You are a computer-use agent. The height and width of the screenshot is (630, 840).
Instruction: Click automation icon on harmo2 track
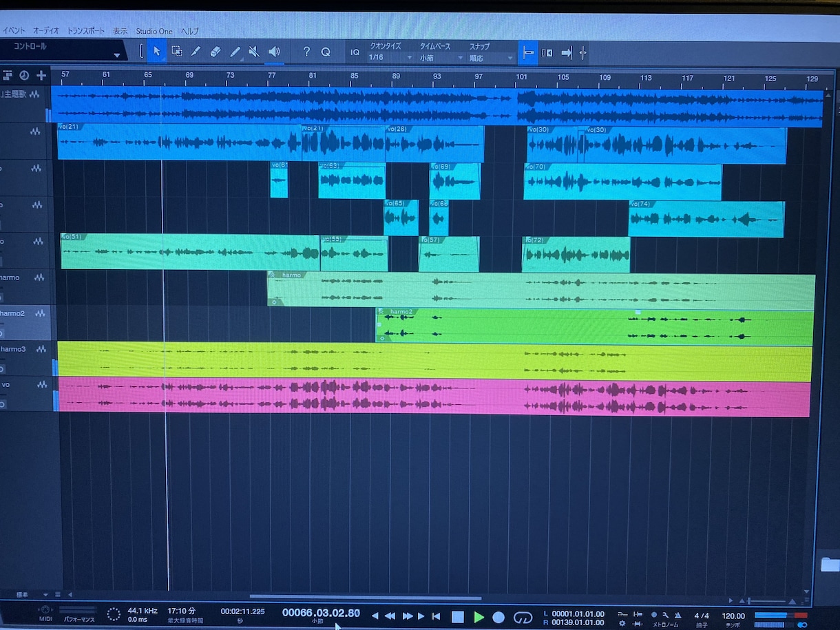(x=40, y=313)
